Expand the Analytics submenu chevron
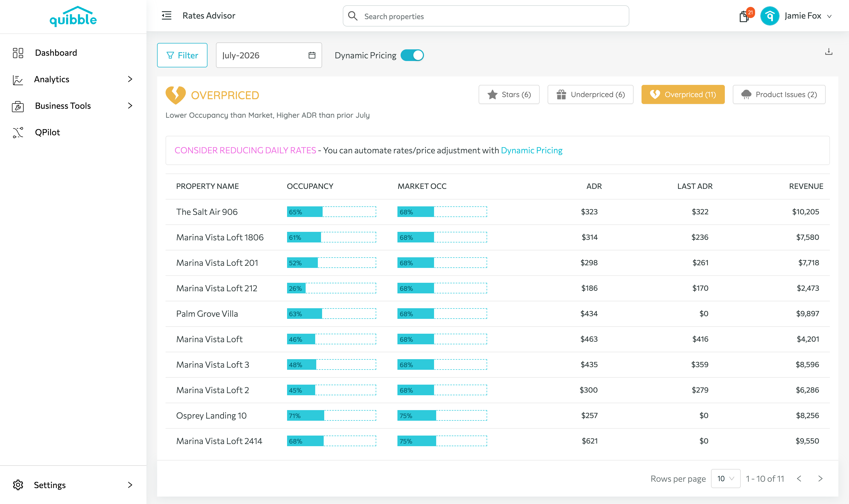This screenshot has height=504, width=849. point(130,79)
